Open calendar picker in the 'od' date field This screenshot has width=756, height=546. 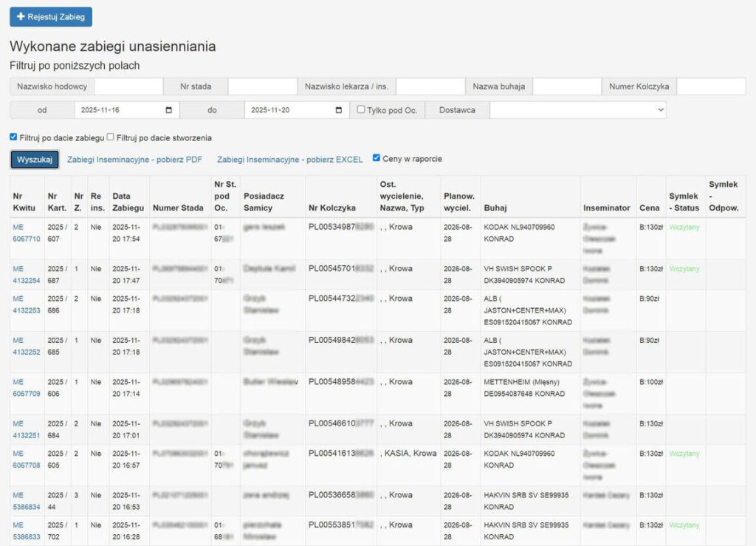(169, 110)
